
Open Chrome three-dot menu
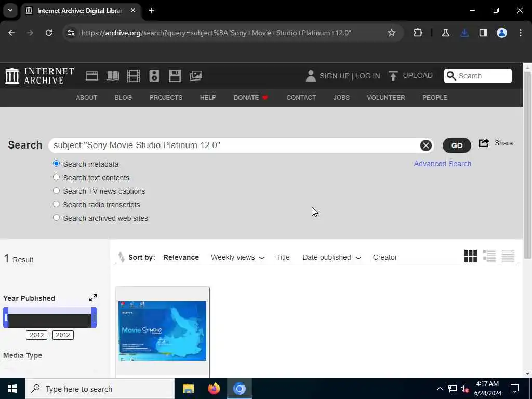[x=521, y=33]
